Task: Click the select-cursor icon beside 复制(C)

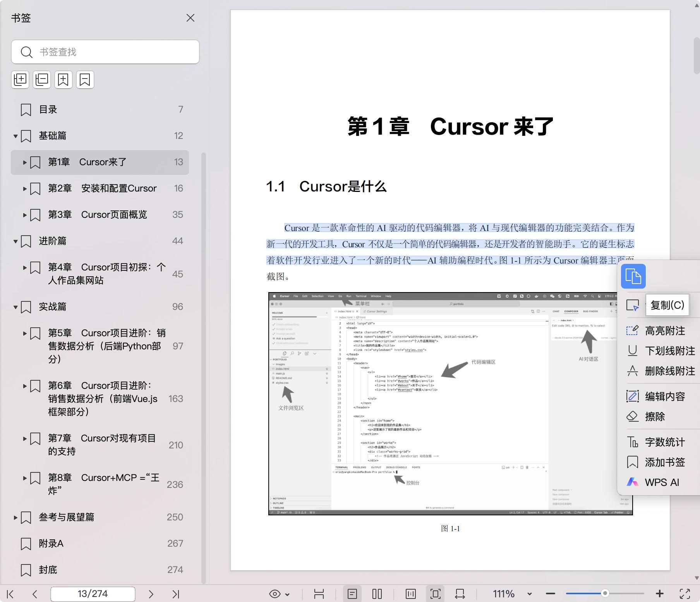Action: 633,305
